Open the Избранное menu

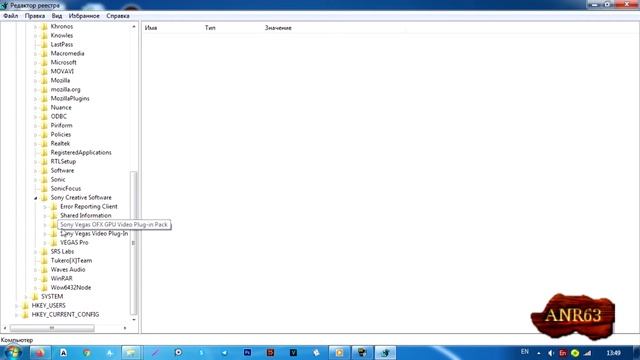pos(84,16)
